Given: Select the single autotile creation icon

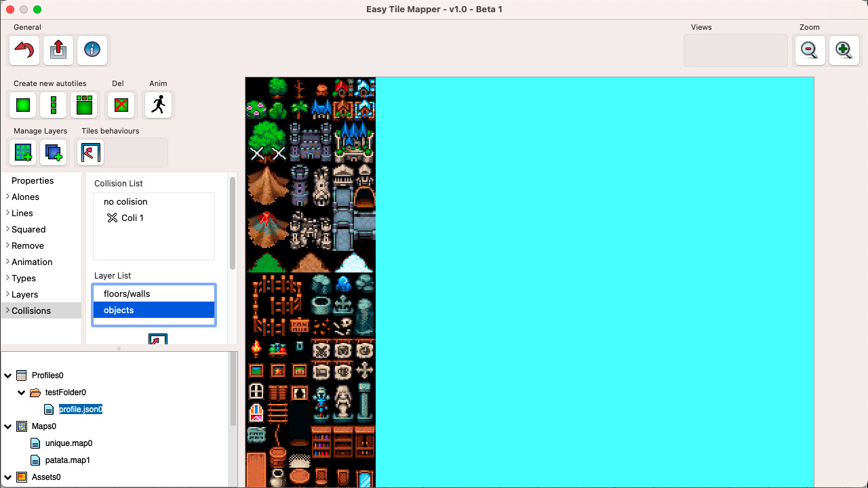Looking at the screenshot, I should click(x=22, y=105).
